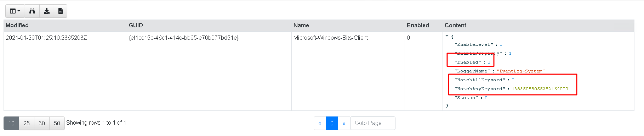Set page size to 50 rows

(x=57, y=123)
